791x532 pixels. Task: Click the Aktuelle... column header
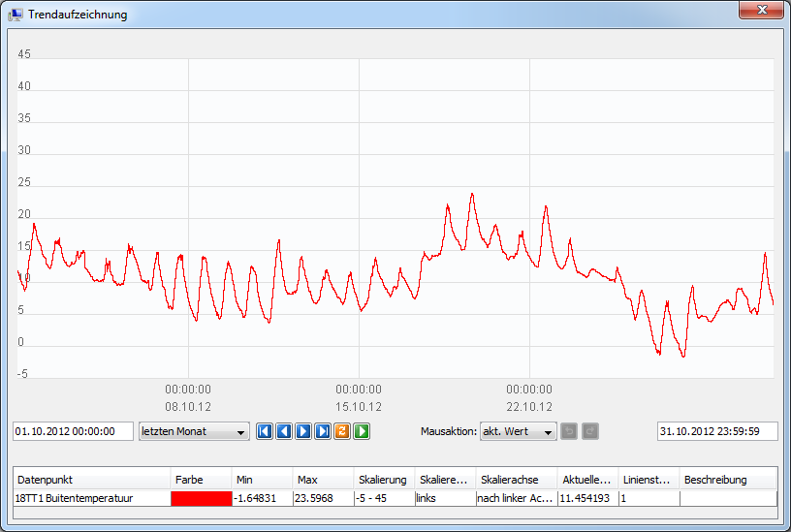pyautogui.click(x=587, y=480)
